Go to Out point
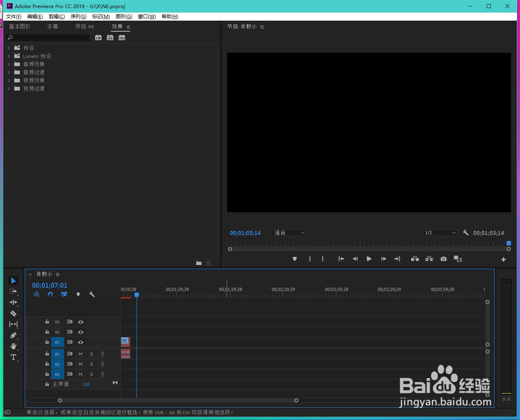This screenshot has width=520, height=420. [397, 259]
